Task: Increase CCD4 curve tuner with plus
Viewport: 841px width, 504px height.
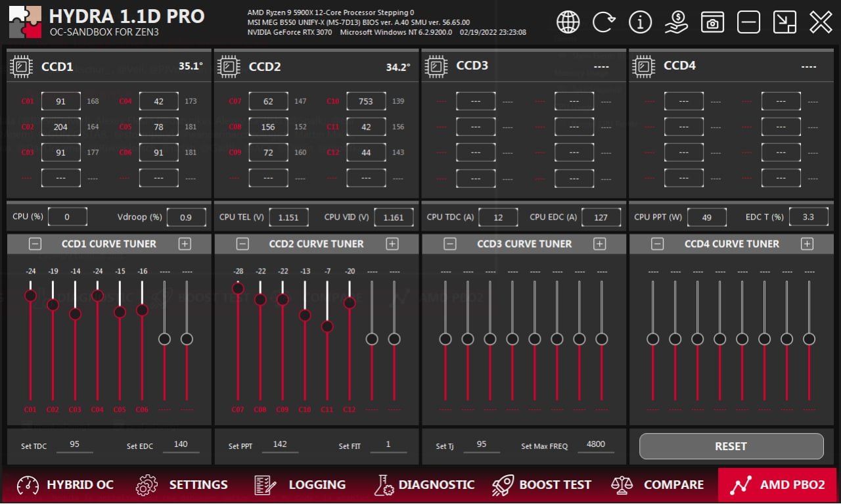Action: point(807,244)
